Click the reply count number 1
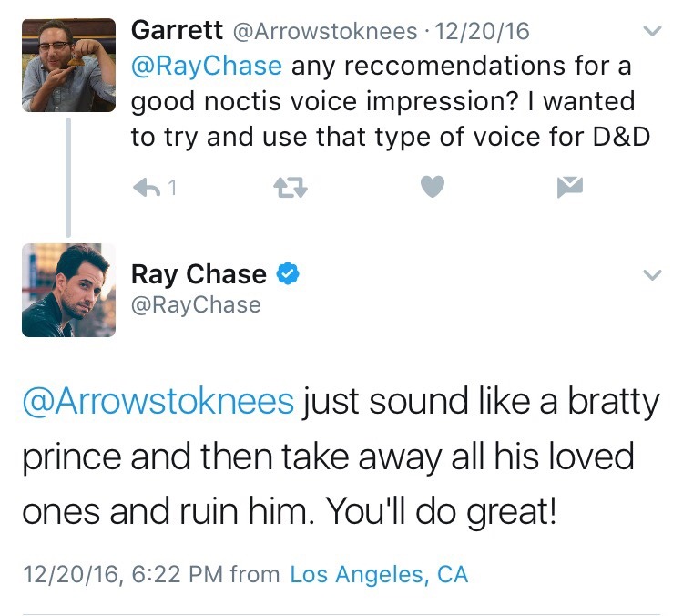Screen dimensions: 683x616 coord(172,189)
